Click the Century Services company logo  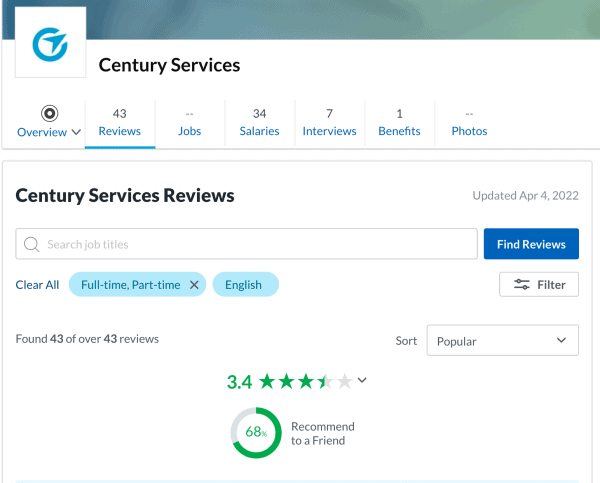(50, 44)
